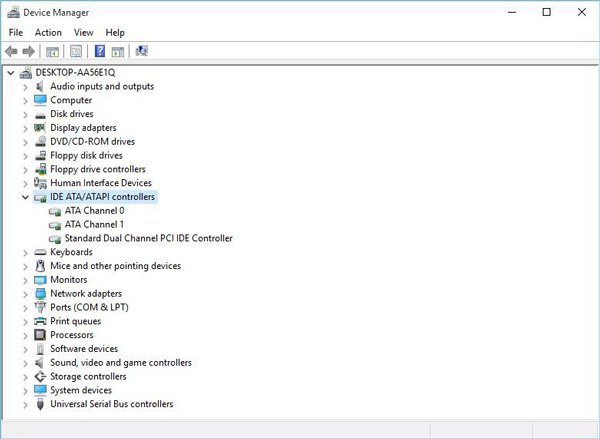Select the DVD/CD-ROM drives label
600x439 pixels.
93,142
